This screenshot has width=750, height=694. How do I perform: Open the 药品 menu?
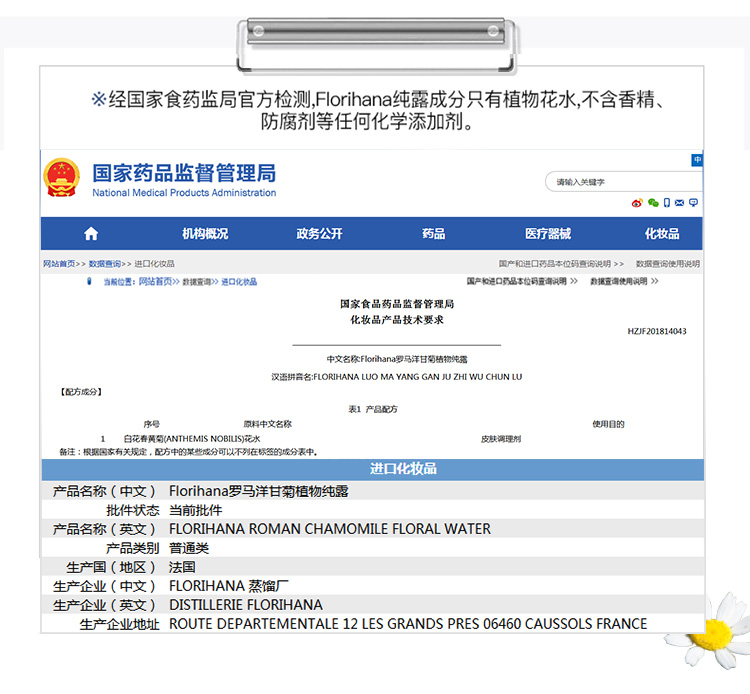pos(433,233)
